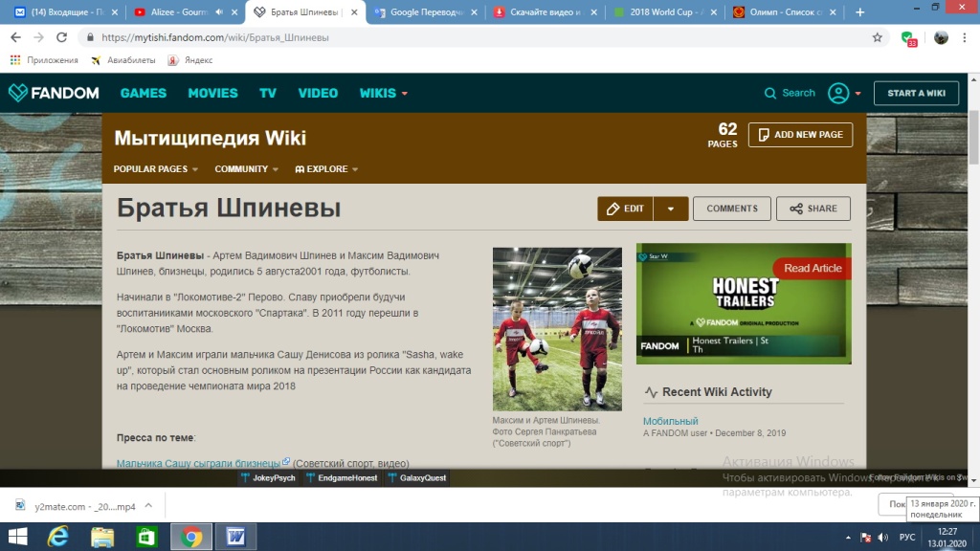This screenshot has height=551, width=980.
Task: Reload the current page
Action: click(x=61, y=37)
